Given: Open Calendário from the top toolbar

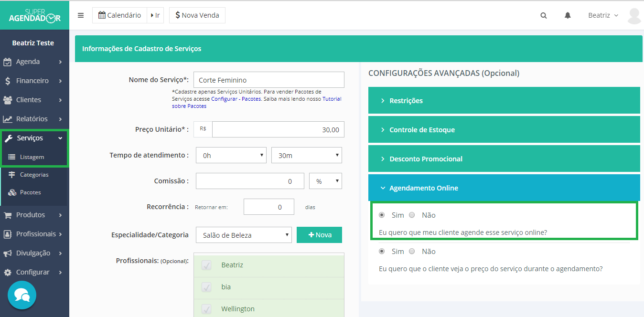Looking at the screenshot, I should click(119, 15).
